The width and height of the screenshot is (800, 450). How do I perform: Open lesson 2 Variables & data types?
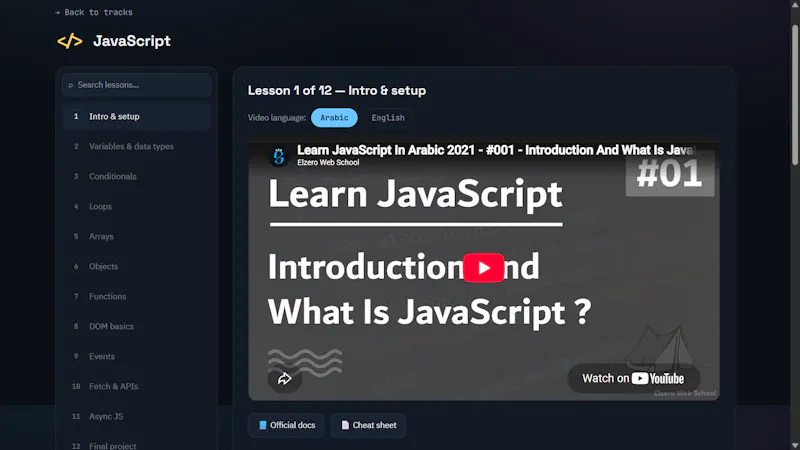pyautogui.click(x=137, y=146)
